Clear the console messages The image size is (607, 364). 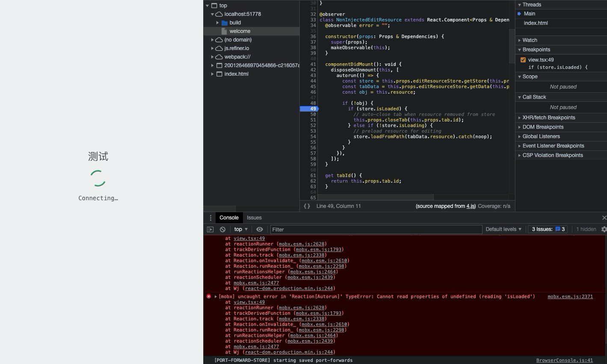coord(222,229)
